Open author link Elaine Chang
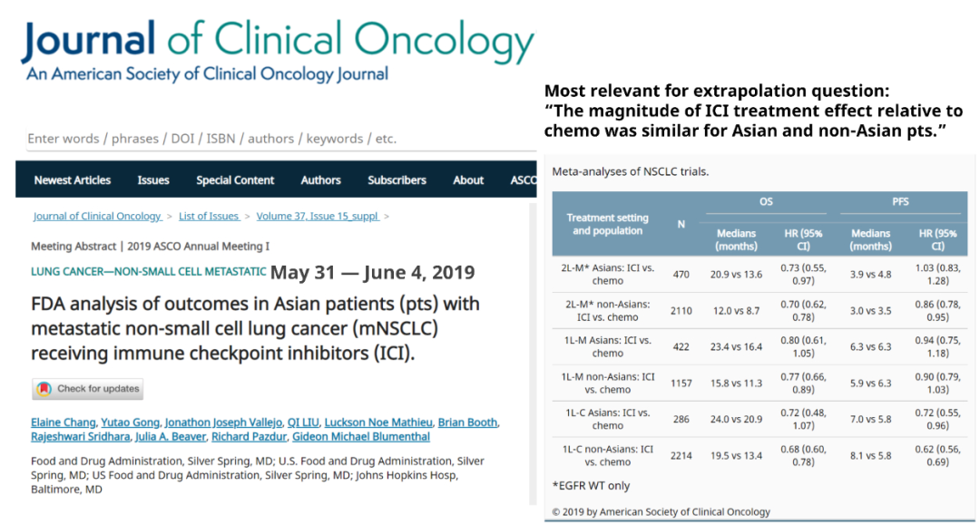The image size is (980, 524). [62, 422]
